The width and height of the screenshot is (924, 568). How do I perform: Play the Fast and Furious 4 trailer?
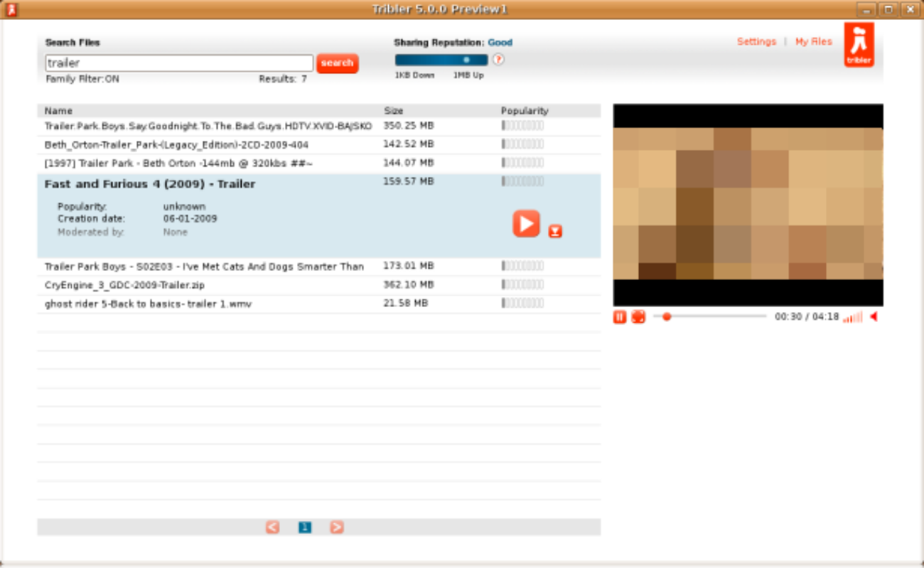click(x=526, y=224)
